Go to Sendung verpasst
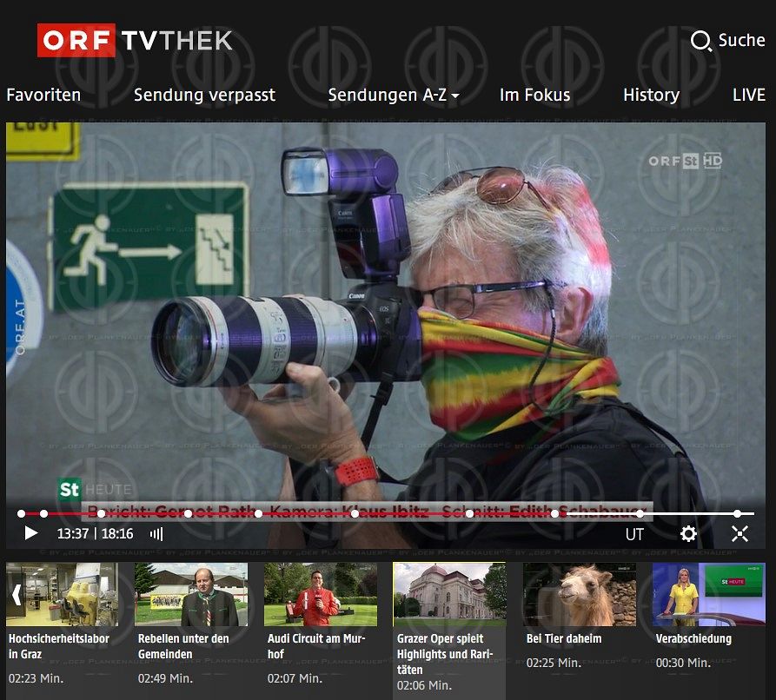The width and height of the screenshot is (776, 700). [204, 95]
